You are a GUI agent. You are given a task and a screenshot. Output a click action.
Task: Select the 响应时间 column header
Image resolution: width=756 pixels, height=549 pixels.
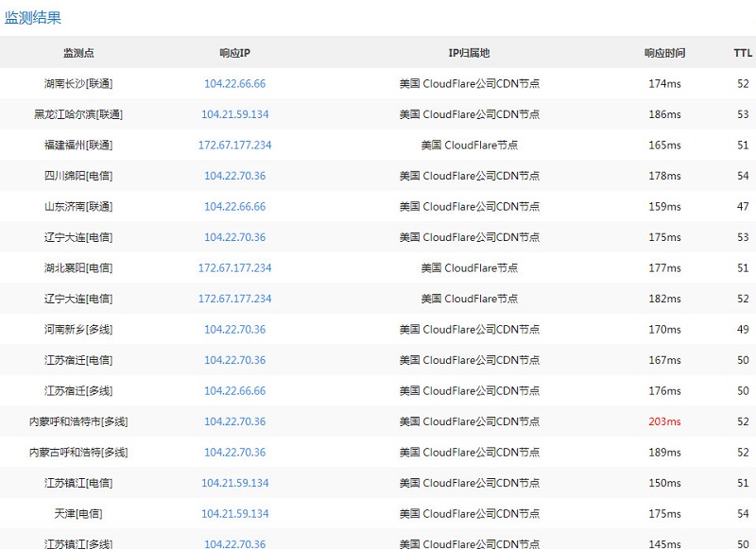(665, 53)
